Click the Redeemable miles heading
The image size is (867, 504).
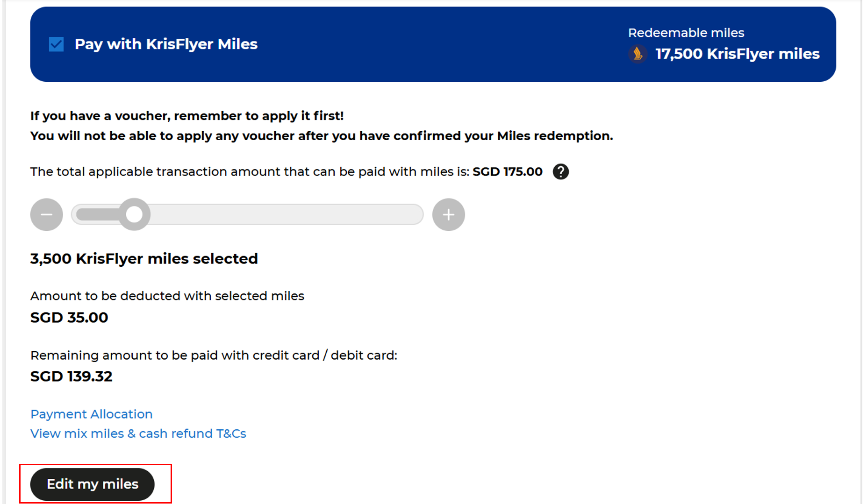[686, 33]
